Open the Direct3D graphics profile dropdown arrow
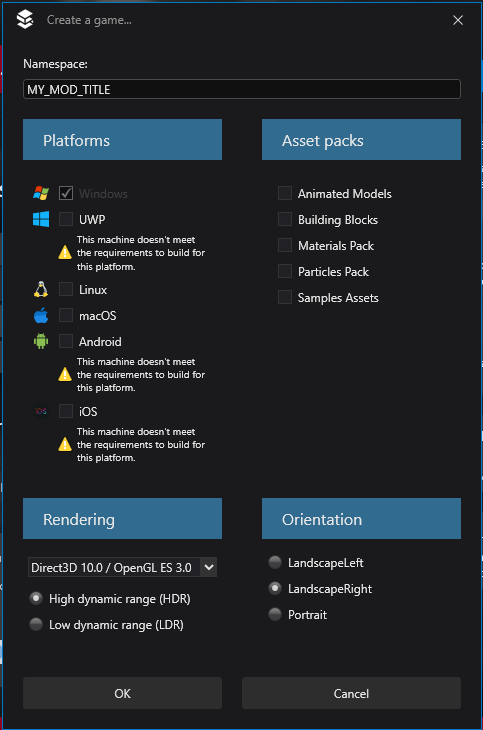The image size is (483, 730). pyautogui.click(x=209, y=567)
